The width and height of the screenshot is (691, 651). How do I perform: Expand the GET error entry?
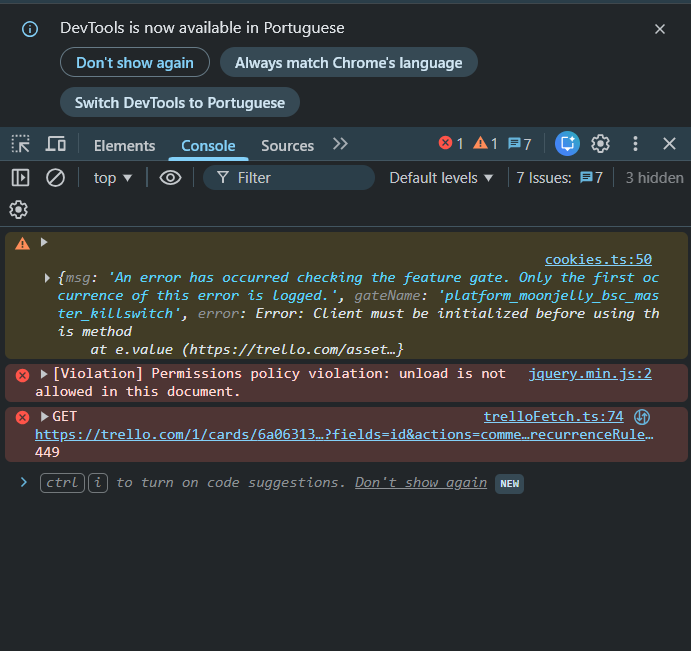click(x=44, y=416)
